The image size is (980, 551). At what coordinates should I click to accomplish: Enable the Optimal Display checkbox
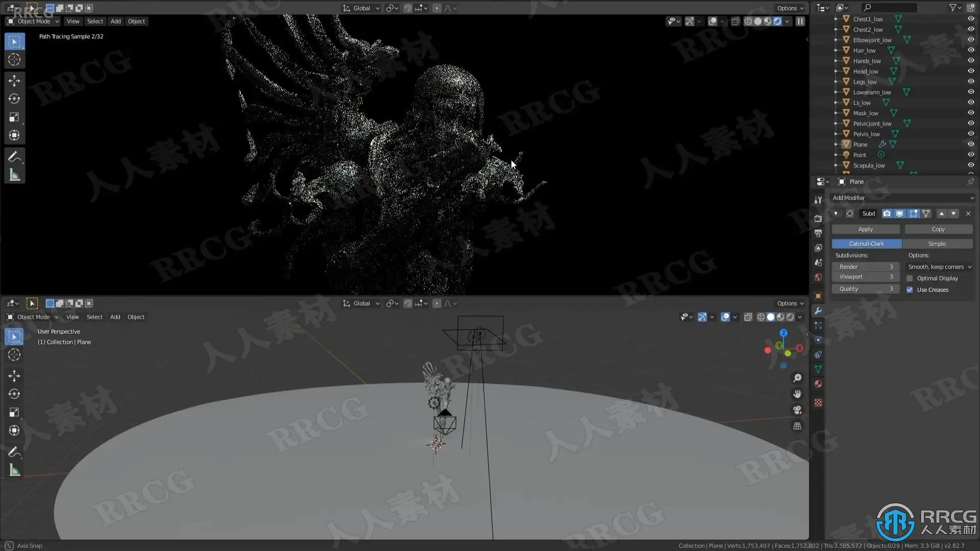(x=910, y=279)
